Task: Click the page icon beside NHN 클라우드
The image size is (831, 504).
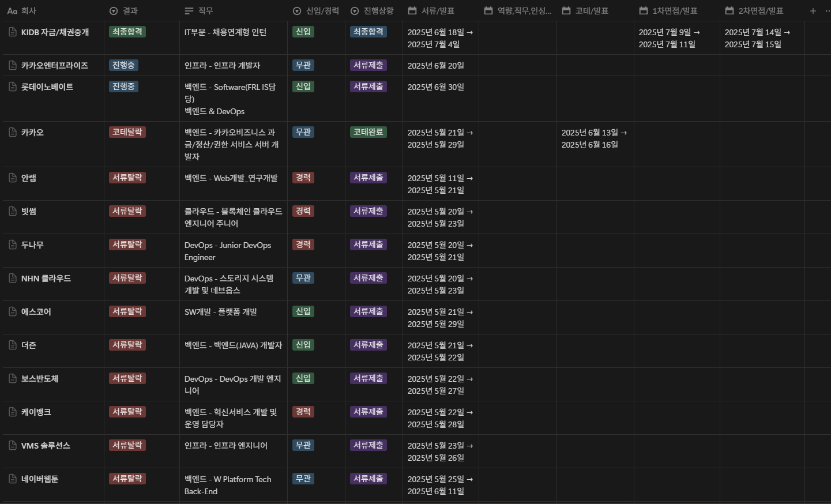Action: click(x=13, y=279)
